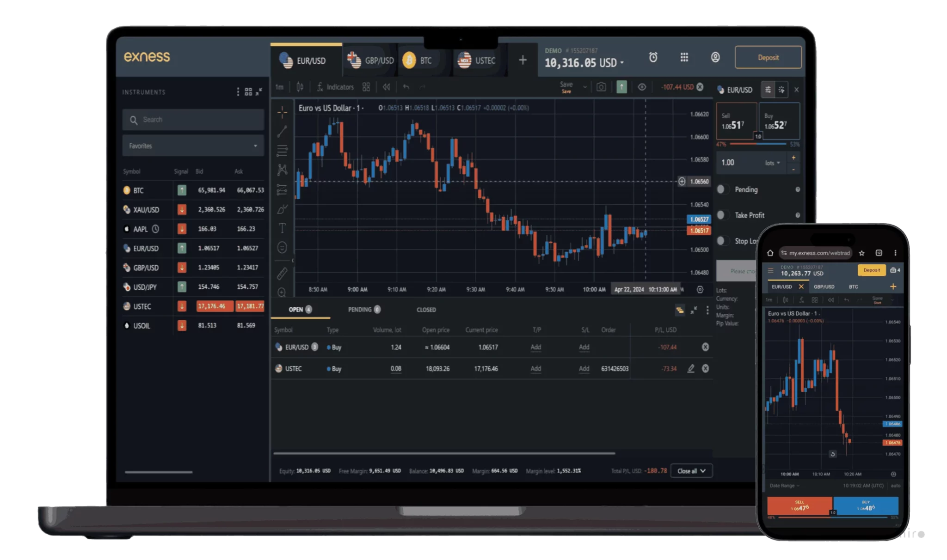Image resolution: width=947 pixels, height=560 pixels.
Task: Open the user profile icon
Action: click(715, 57)
